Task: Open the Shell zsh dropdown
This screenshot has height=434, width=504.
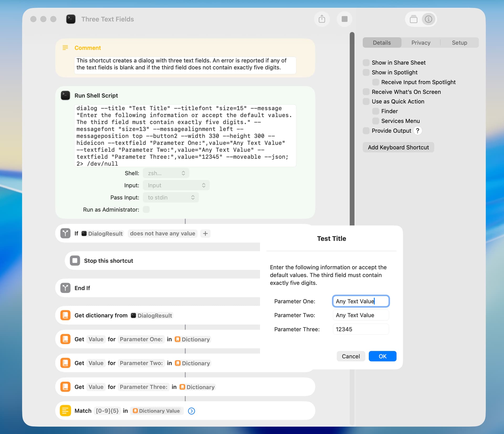Action: click(x=166, y=173)
